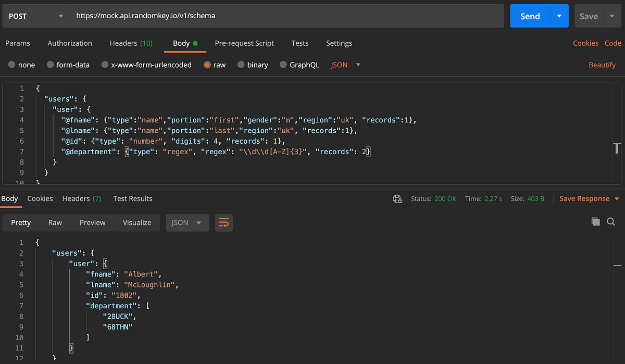
Task: Open response search via the magnifier icon
Action: pyautogui.click(x=611, y=222)
